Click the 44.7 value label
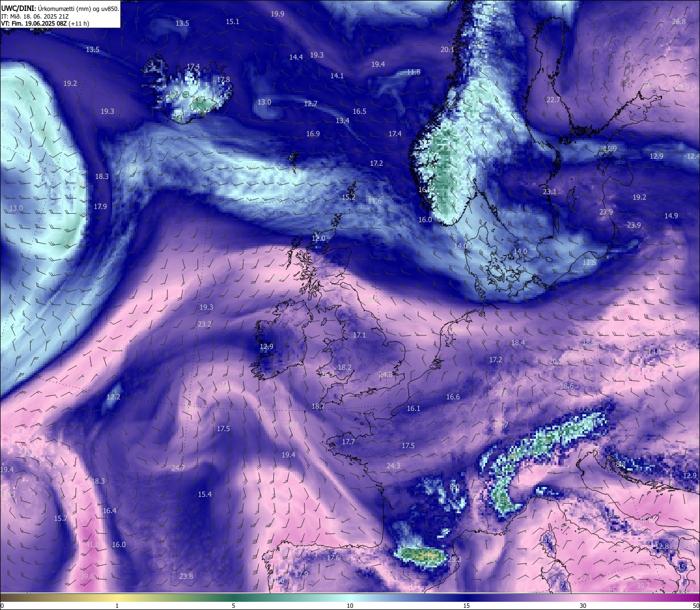This screenshot has height=610, width=700. [614, 589]
